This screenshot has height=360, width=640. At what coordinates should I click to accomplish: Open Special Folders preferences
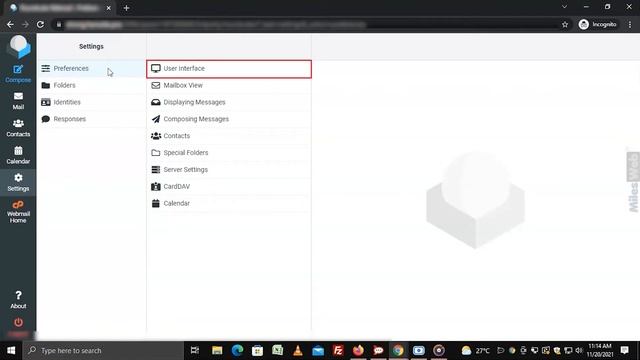(229, 153)
